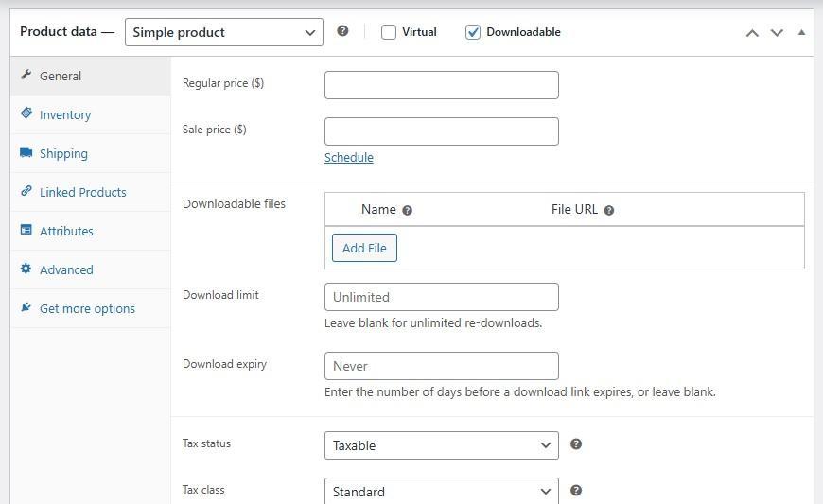Image resolution: width=823 pixels, height=504 pixels.
Task: Focus the Sale price input field
Action: click(442, 131)
